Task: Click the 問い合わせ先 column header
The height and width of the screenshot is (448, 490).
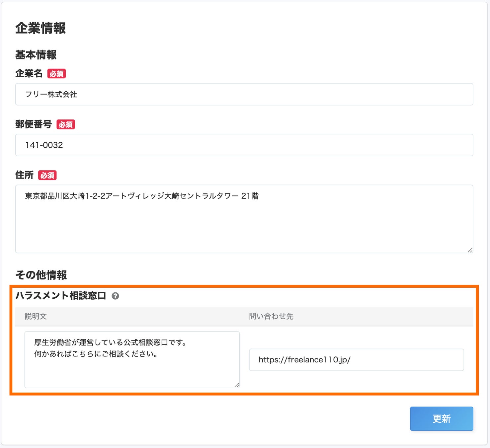Action: coord(271,316)
